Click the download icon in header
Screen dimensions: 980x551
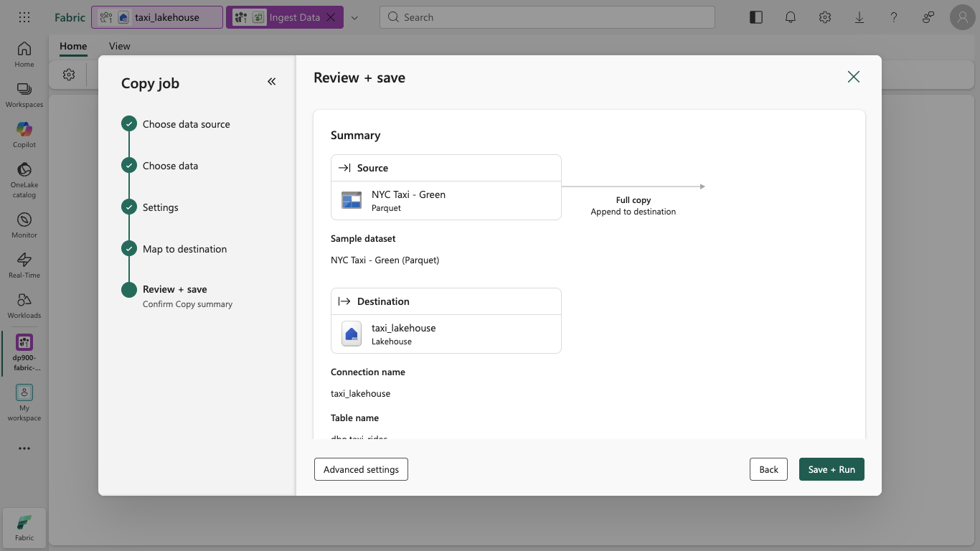click(859, 17)
